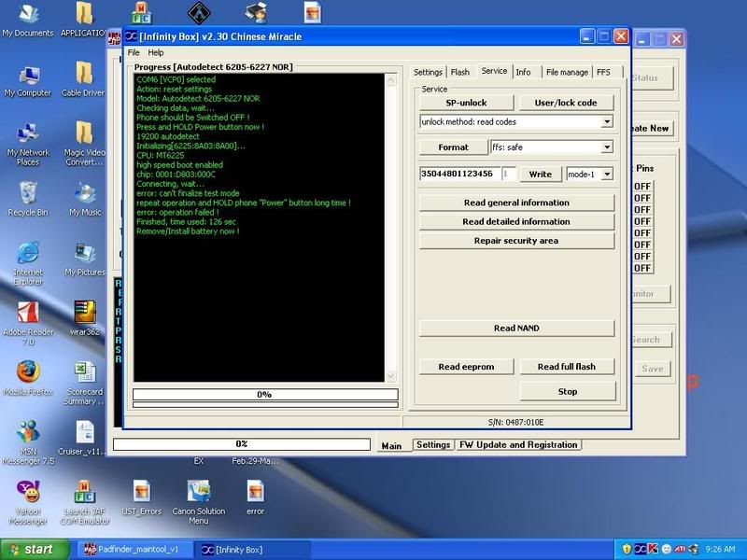Select the Service tab
The image size is (747, 560).
pyautogui.click(x=494, y=71)
